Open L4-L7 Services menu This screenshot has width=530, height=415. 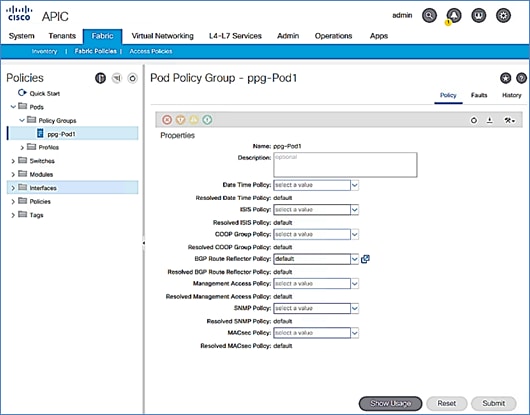pyautogui.click(x=235, y=36)
